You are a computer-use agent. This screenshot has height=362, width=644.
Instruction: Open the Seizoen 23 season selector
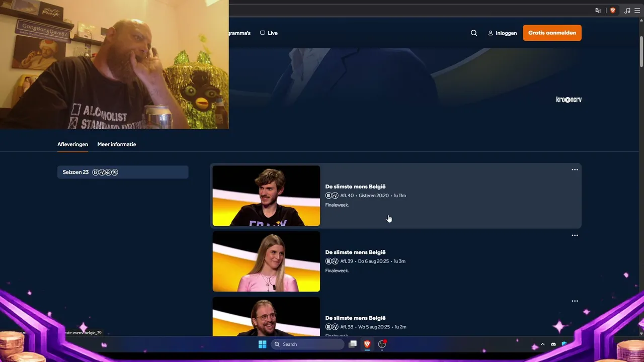click(123, 172)
